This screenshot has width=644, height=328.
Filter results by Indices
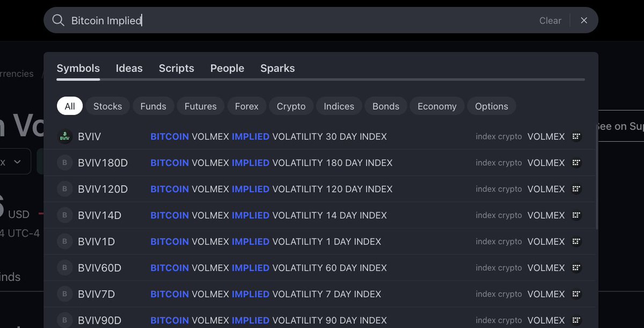pyautogui.click(x=339, y=106)
